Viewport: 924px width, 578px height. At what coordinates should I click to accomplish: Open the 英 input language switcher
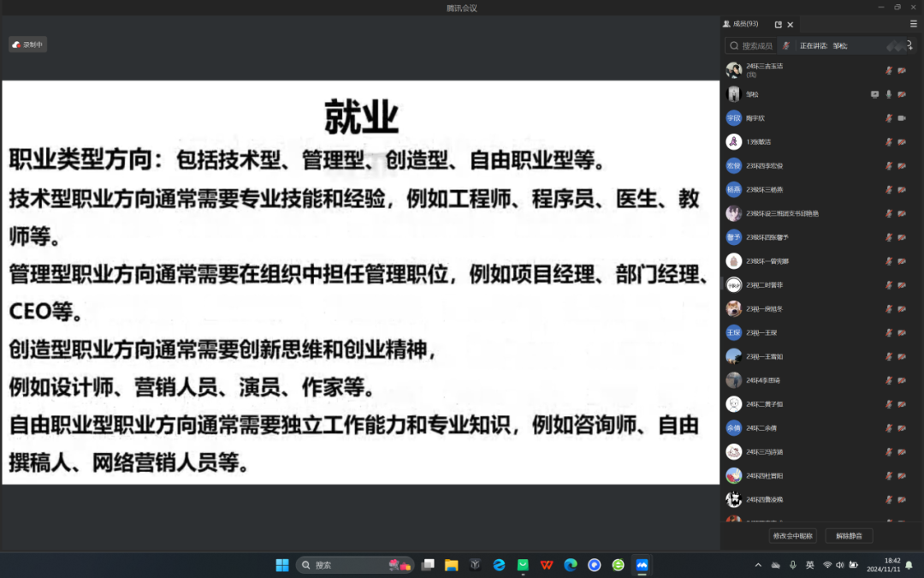(809, 565)
